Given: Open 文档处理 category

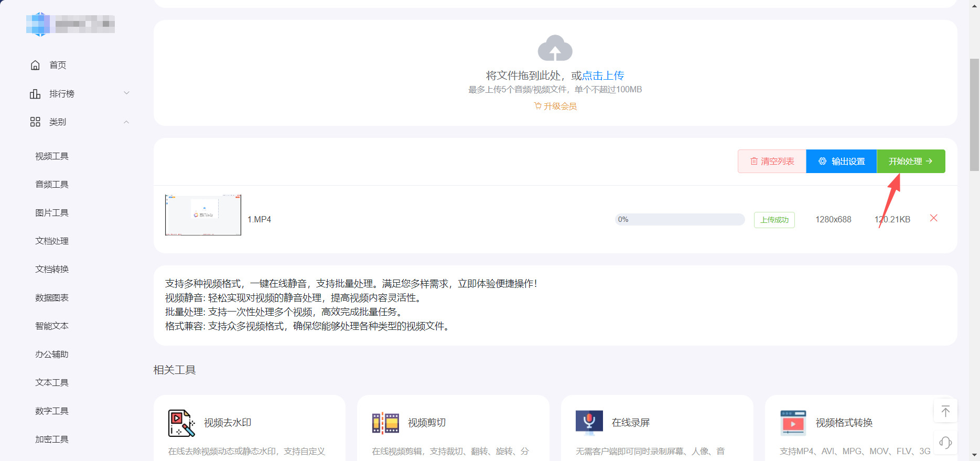Looking at the screenshot, I should tap(52, 241).
